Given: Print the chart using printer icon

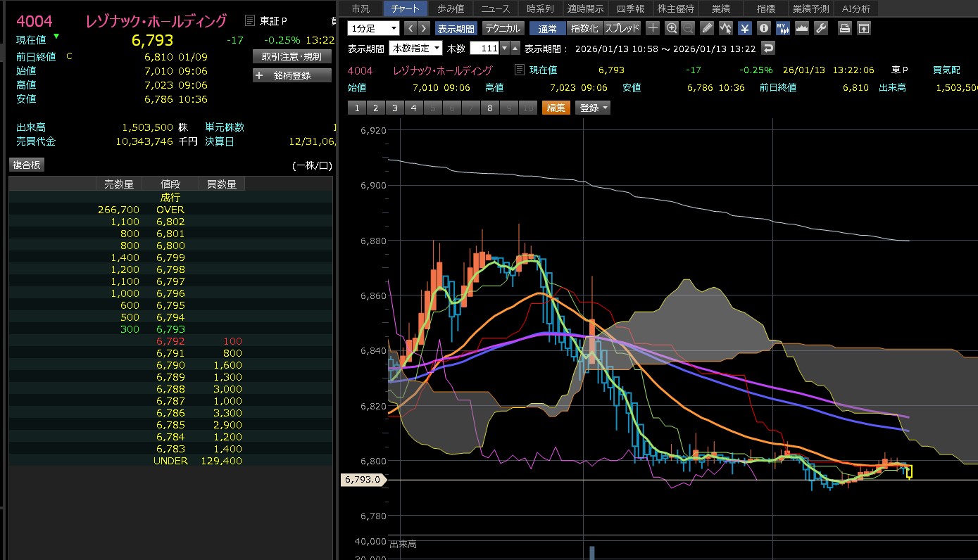Looking at the screenshot, I should click(x=845, y=28).
